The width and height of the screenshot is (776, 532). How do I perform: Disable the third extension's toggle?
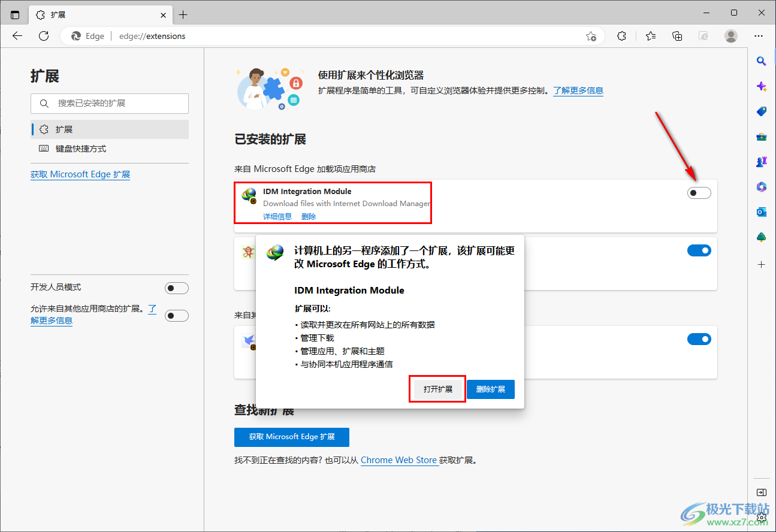(x=699, y=339)
